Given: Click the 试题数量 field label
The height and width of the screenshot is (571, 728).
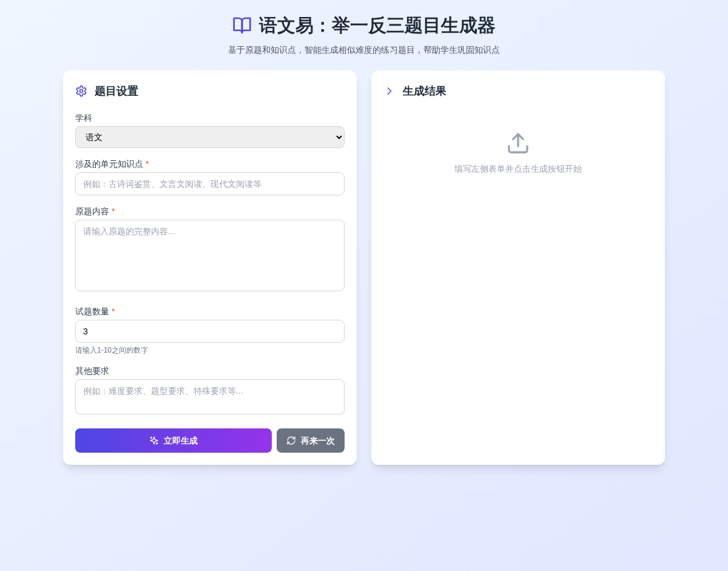Looking at the screenshot, I should (x=92, y=311).
